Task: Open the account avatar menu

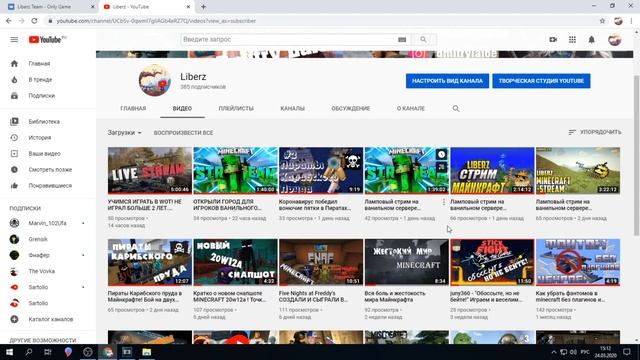Action: point(614,40)
